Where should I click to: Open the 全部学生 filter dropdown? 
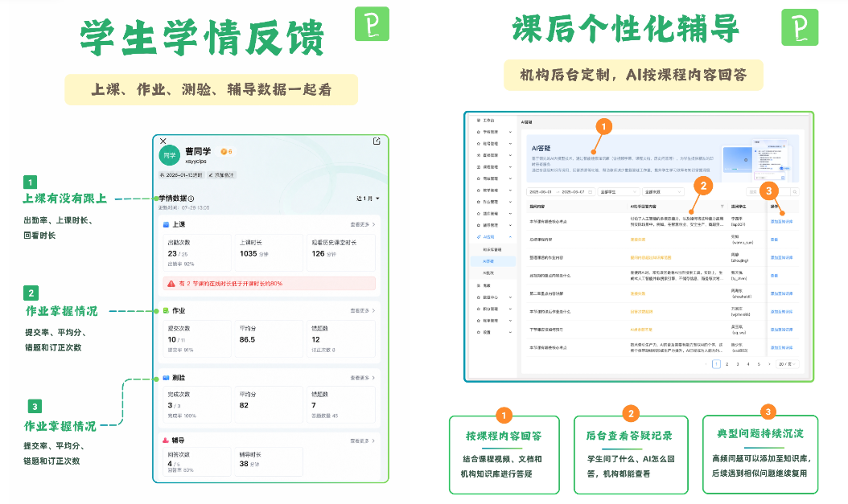pos(618,192)
